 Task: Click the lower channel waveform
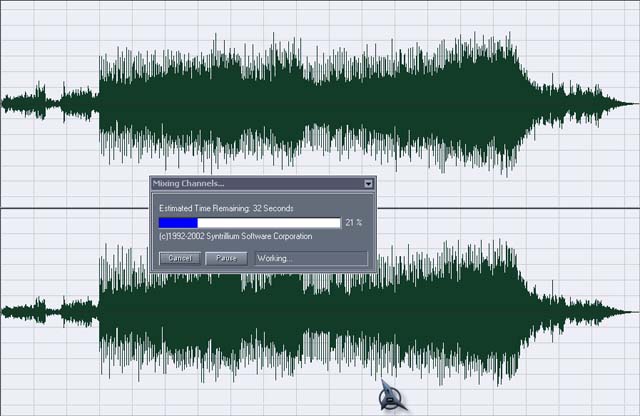coord(320,312)
